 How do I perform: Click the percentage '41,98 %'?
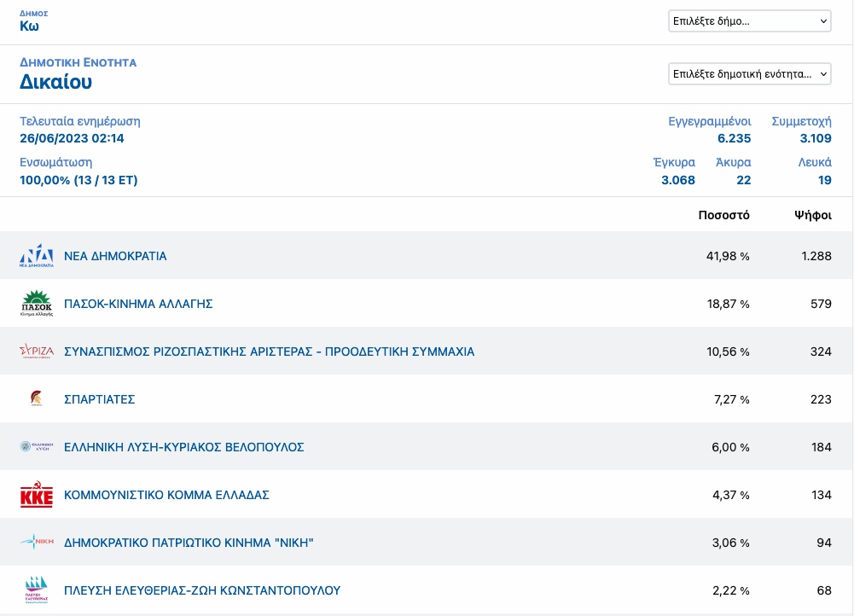click(x=729, y=256)
